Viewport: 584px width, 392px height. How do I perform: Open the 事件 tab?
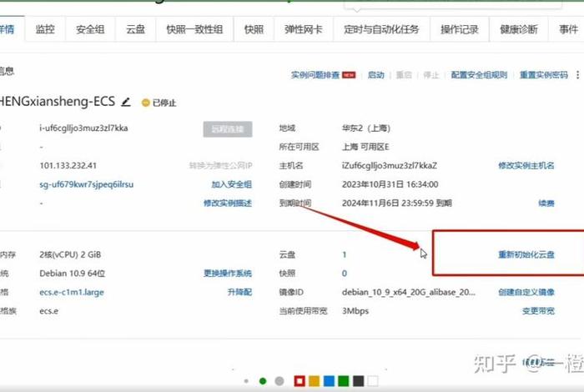tap(568, 29)
